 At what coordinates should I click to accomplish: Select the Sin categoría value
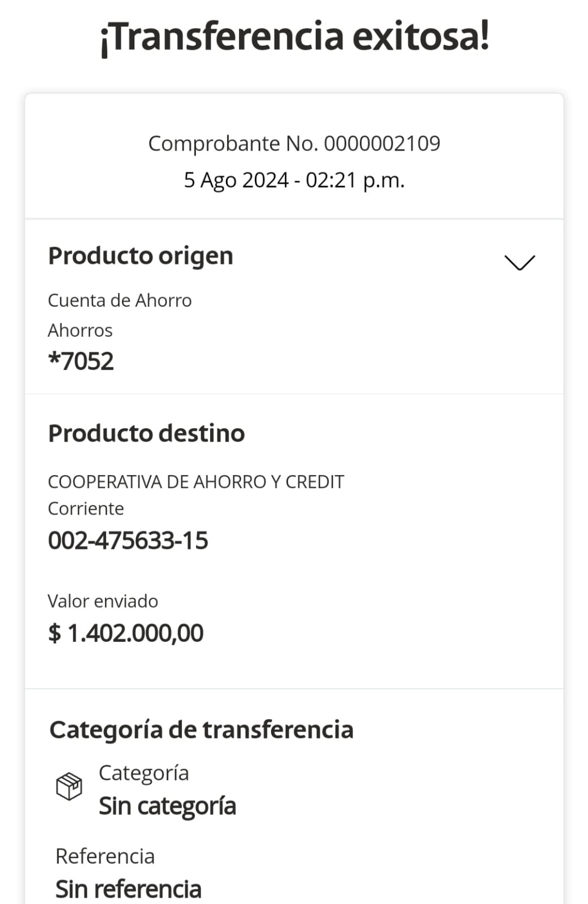pos(168,806)
